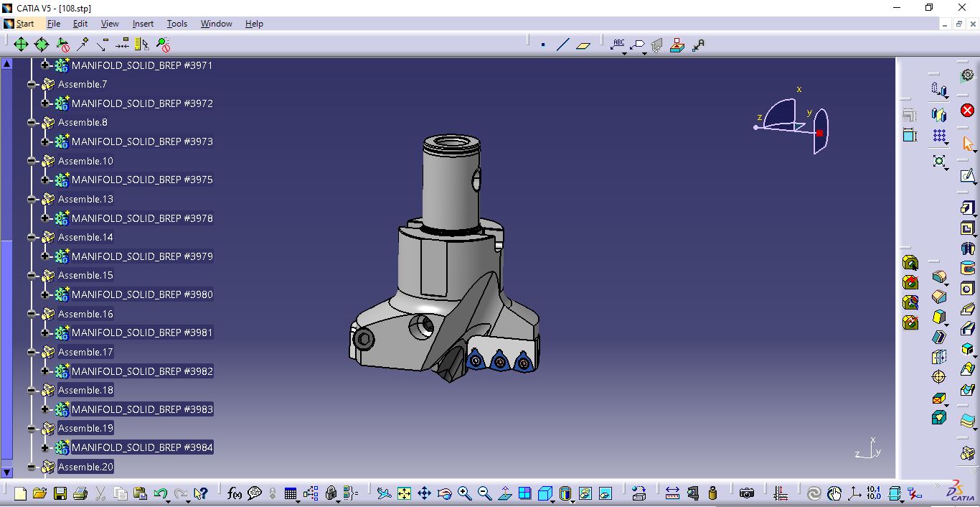
Task: Create a new document
Action: click(x=20, y=493)
